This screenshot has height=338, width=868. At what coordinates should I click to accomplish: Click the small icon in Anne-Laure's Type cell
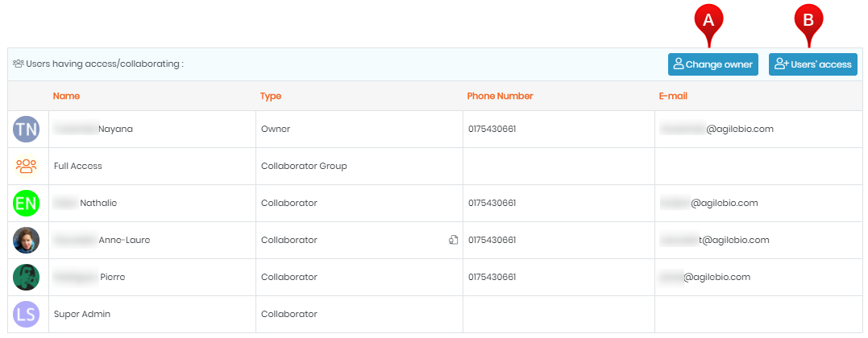(x=454, y=240)
